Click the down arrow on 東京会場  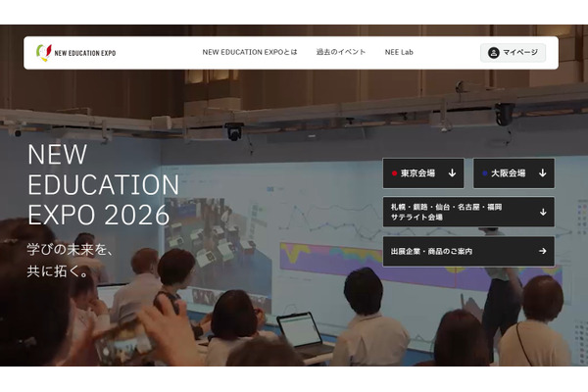(452, 172)
